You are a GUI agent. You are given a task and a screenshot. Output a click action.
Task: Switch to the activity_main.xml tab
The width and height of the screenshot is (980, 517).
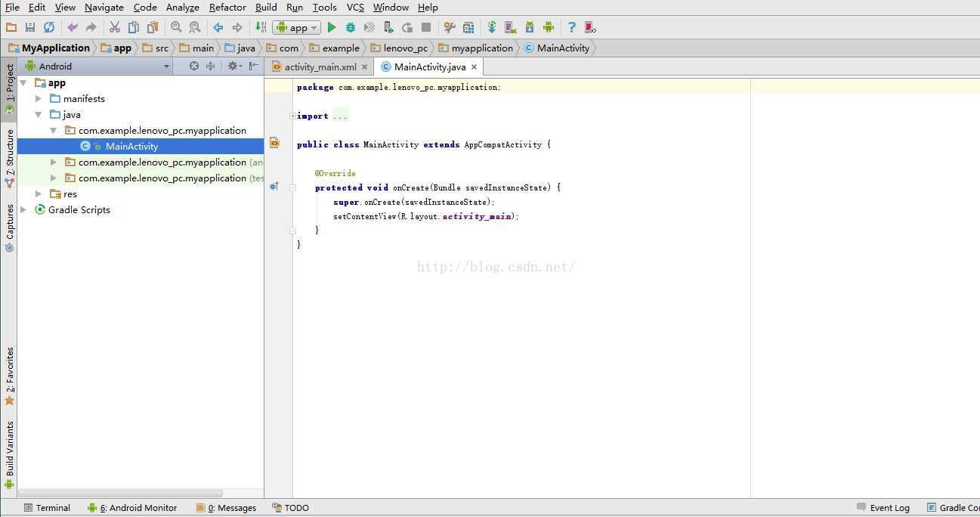[x=320, y=67]
